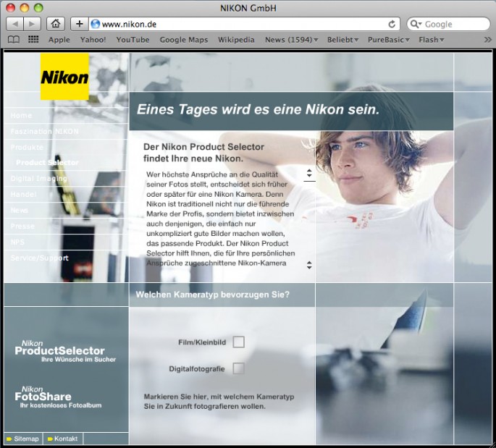Open Nikon ProductSelector banner link

coord(65,351)
